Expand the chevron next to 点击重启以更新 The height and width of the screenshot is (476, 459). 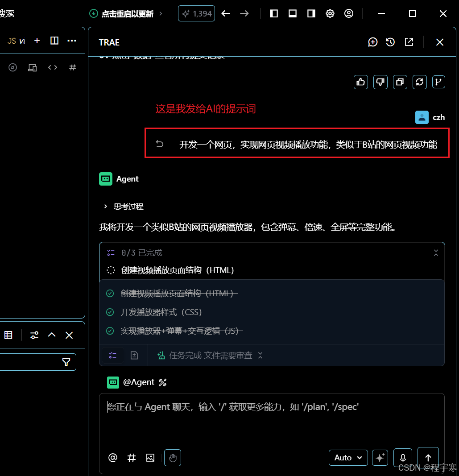coord(161,14)
